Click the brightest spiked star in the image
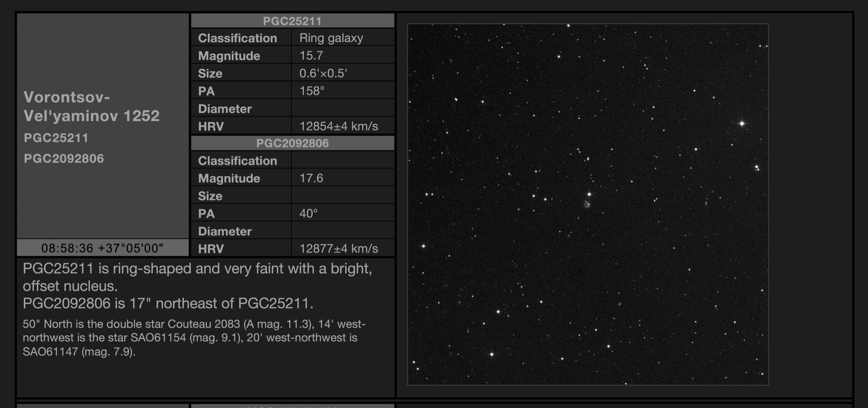This screenshot has width=868, height=408. coord(742,124)
